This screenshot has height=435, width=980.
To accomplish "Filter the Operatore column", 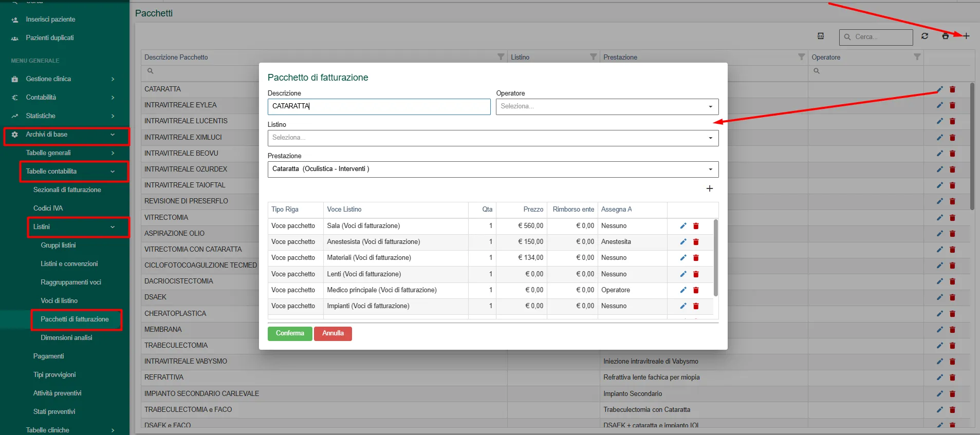I will click(917, 57).
